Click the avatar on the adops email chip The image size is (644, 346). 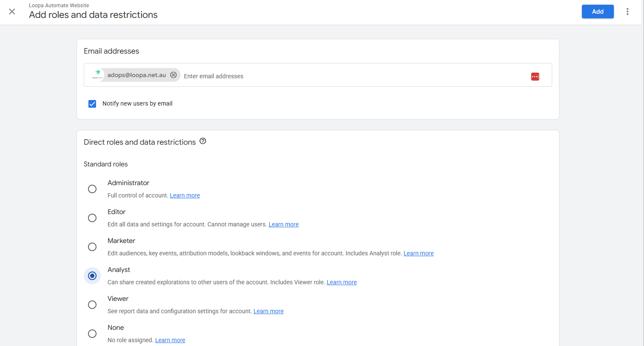click(x=98, y=75)
